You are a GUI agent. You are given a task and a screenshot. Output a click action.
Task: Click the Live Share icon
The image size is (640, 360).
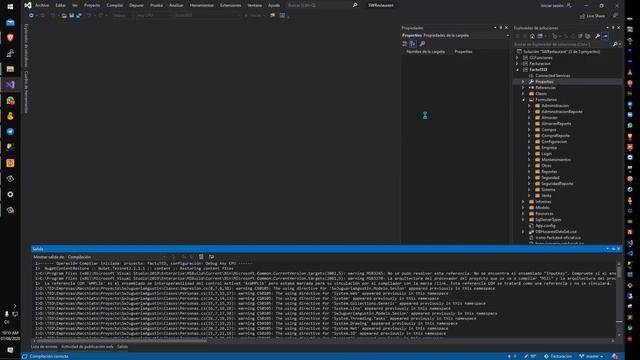[582, 16]
